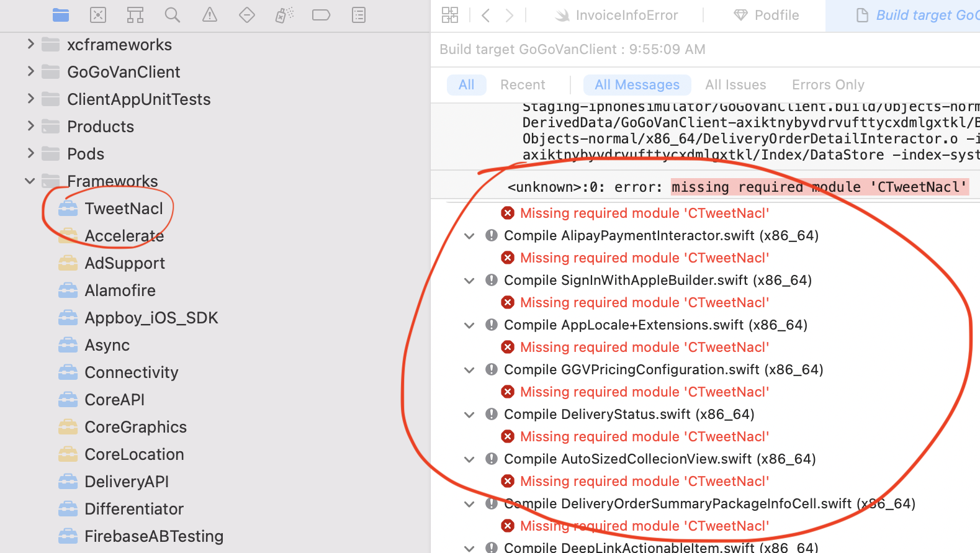
Task: Click the related items grid icon
Action: [450, 15]
